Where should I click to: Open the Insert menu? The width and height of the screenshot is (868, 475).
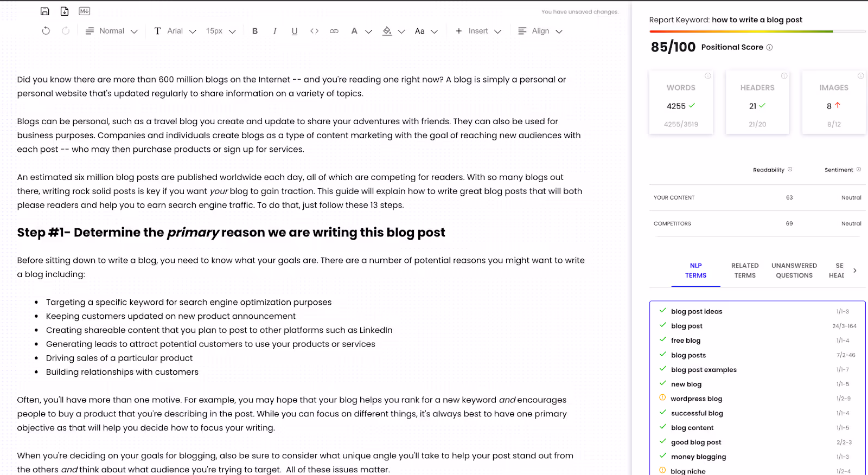pyautogui.click(x=478, y=31)
